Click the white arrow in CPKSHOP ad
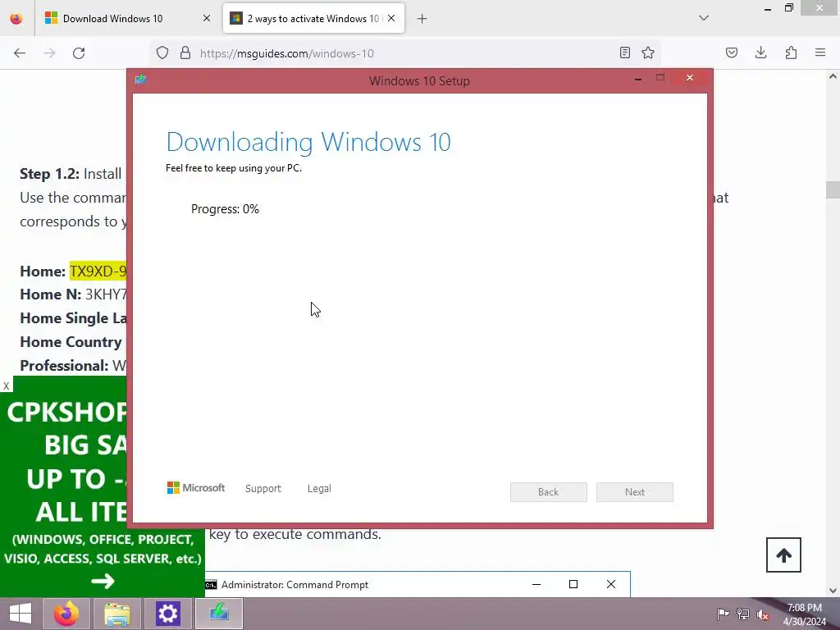The image size is (840, 630). 103,581
